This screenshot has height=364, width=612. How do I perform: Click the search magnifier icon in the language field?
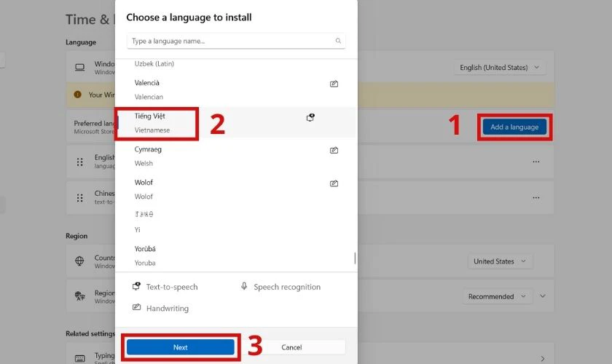[338, 41]
